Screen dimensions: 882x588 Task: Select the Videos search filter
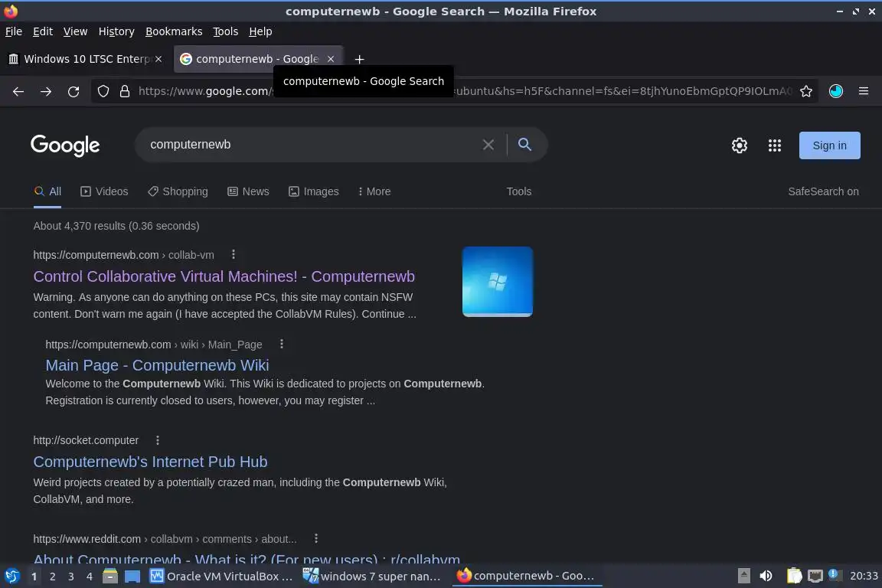[x=104, y=191]
